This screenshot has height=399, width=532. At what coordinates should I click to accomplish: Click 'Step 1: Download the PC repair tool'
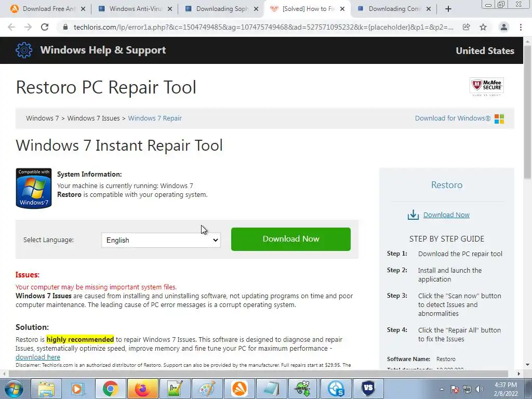tap(445, 254)
